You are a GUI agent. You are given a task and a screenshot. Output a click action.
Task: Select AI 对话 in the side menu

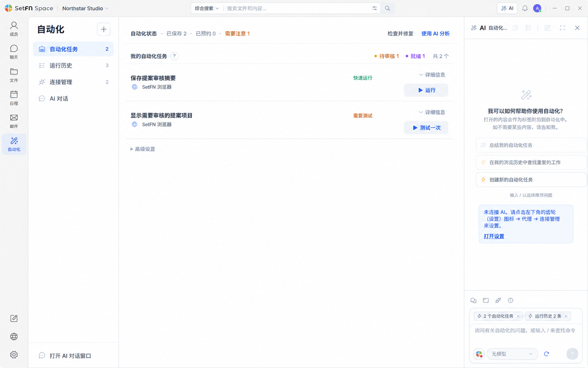click(x=73, y=99)
